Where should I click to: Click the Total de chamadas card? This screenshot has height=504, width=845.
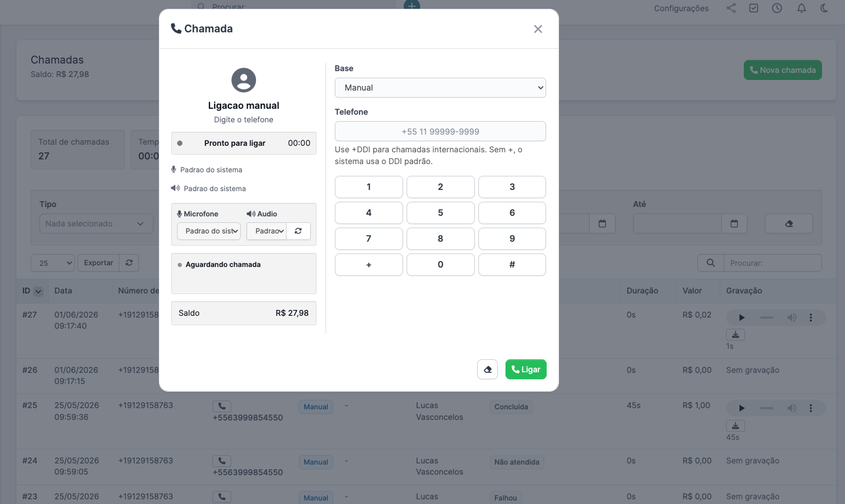(x=78, y=149)
